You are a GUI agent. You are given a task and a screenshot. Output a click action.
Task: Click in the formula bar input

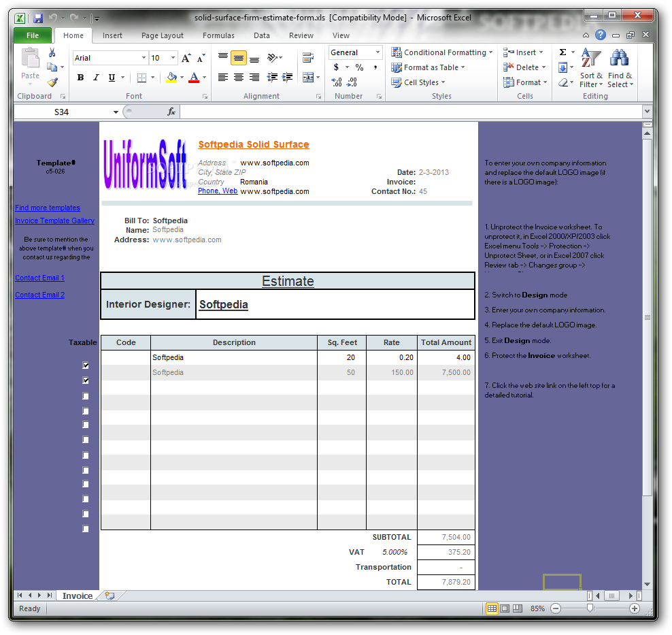point(411,112)
